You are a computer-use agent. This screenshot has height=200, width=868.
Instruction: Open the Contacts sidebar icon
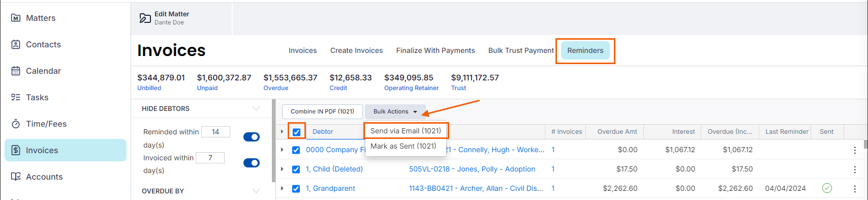pyautogui.click(x=16, y=44)
